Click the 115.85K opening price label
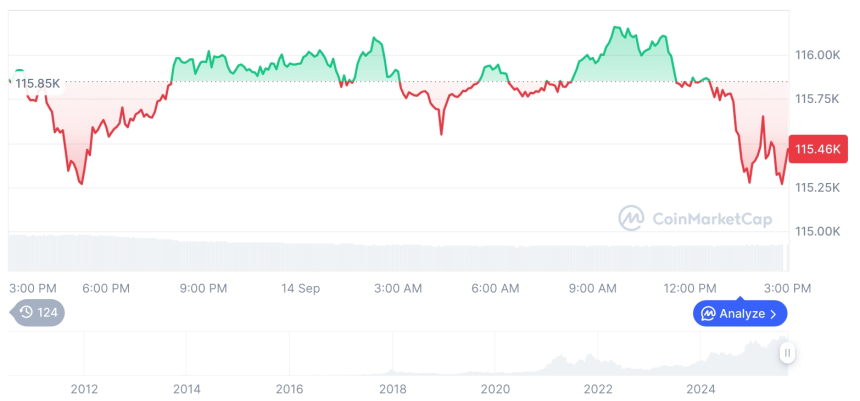The width and height of the screenshot is (860, 401). (x=37, y=83)
